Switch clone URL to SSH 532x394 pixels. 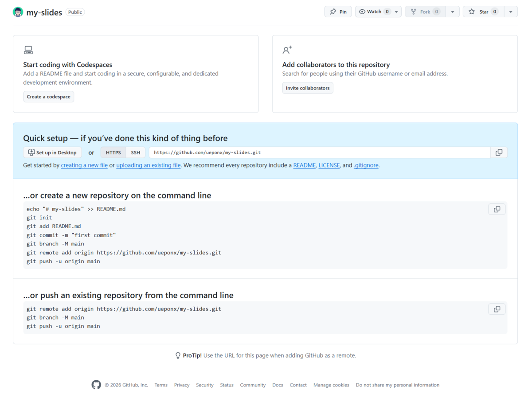click(136, 152)
